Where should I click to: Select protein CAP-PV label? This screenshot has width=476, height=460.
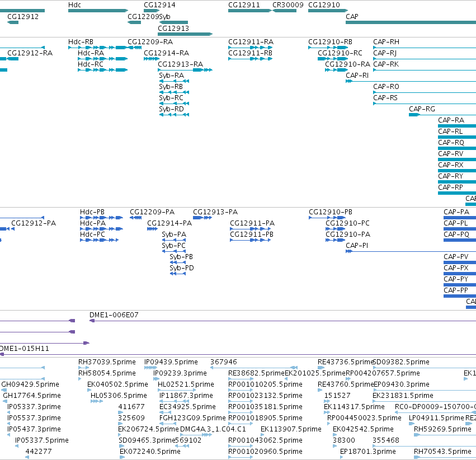click(456, 257)
